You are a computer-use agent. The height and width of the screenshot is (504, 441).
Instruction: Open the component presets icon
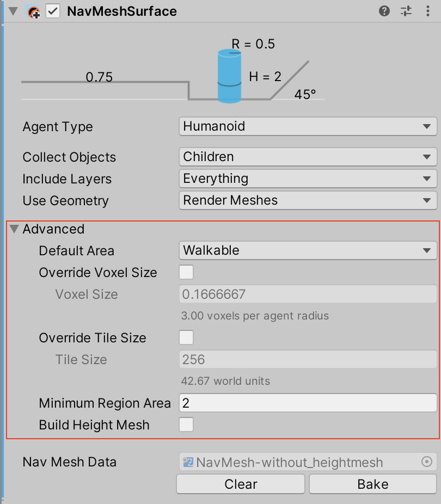click(406, 11)
